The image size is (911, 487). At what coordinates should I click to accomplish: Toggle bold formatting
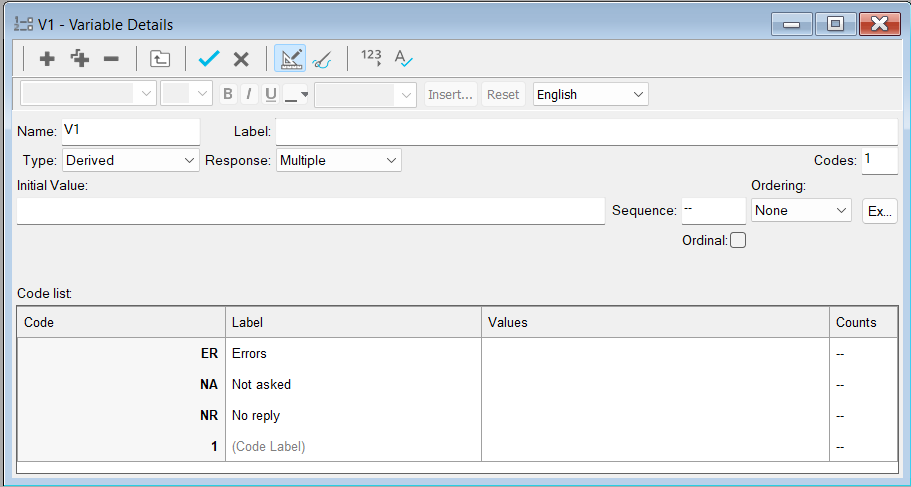coord(228,94)
